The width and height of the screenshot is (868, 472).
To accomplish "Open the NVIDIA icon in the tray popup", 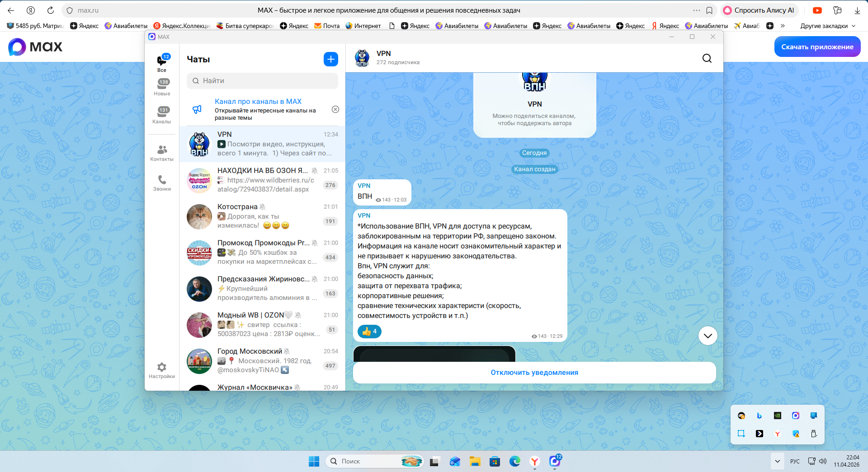I will pos(778,416).
